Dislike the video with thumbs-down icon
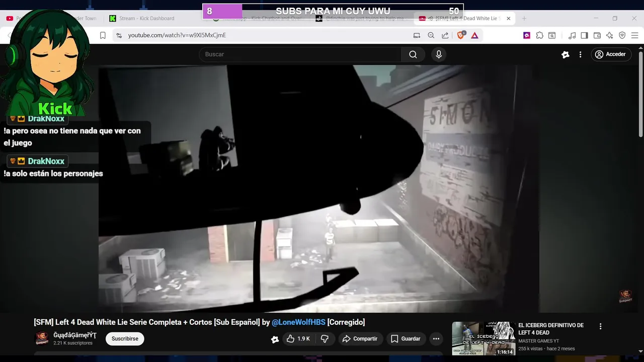 325,339
